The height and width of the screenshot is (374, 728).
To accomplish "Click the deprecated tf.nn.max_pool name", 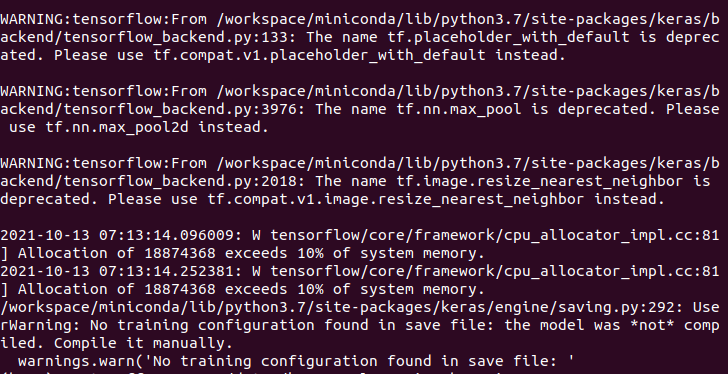I will pos(459,110).
